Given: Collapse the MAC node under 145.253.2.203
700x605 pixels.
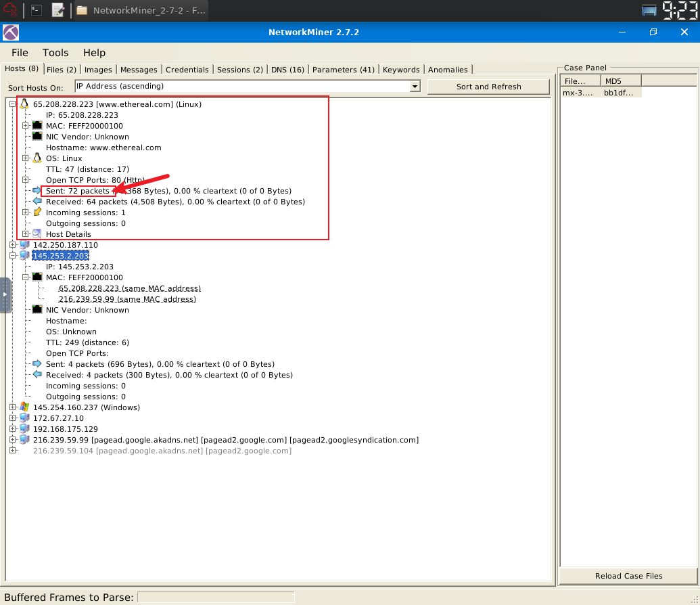Looking at the screenshot, I should tap(26, 277).
